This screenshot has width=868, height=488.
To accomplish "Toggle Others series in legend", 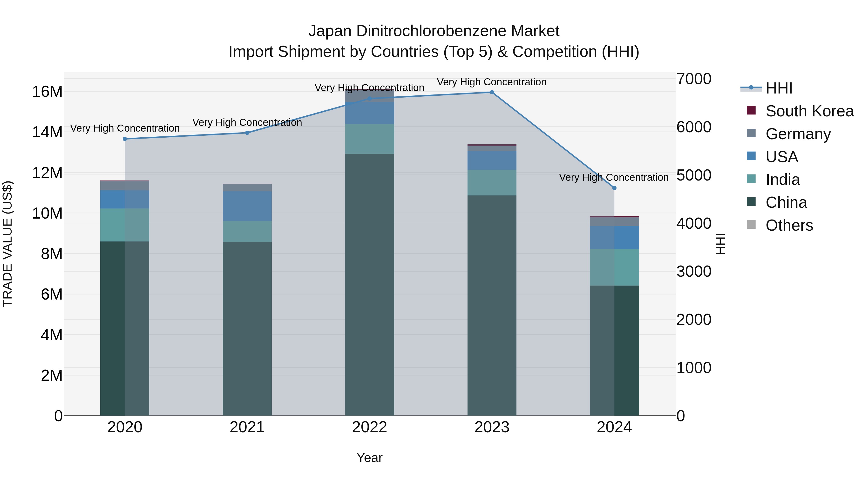I will tap(780, 225).
